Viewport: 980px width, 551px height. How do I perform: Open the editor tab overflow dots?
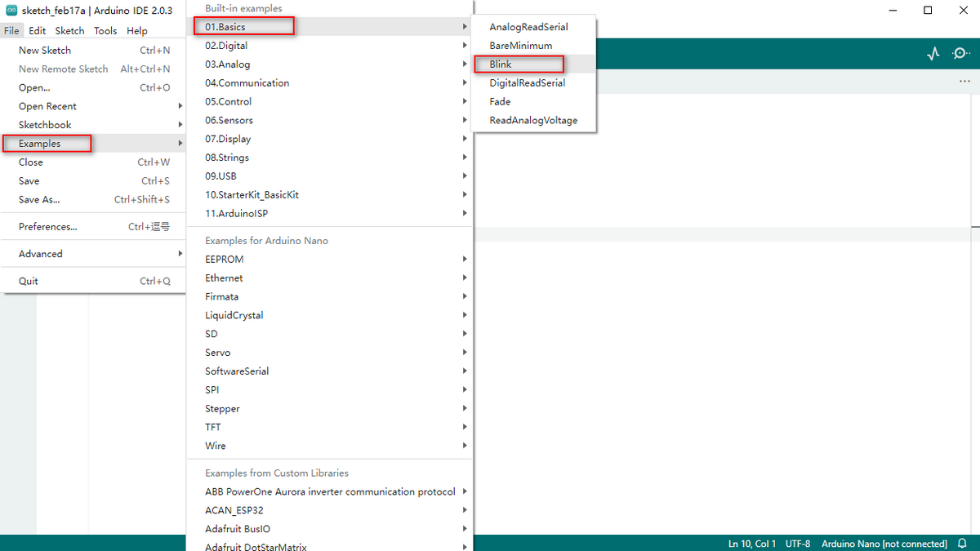pyautogui.click(x=964, y=82)
